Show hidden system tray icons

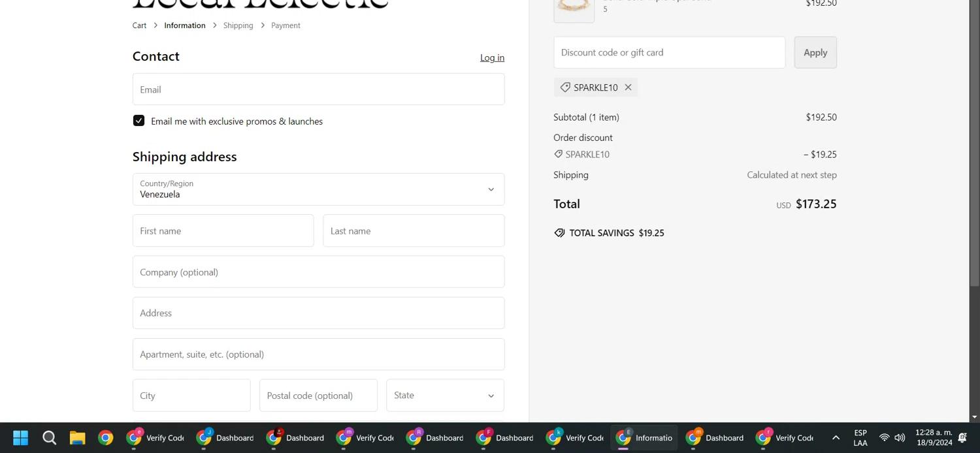click(x=835, y=437)
